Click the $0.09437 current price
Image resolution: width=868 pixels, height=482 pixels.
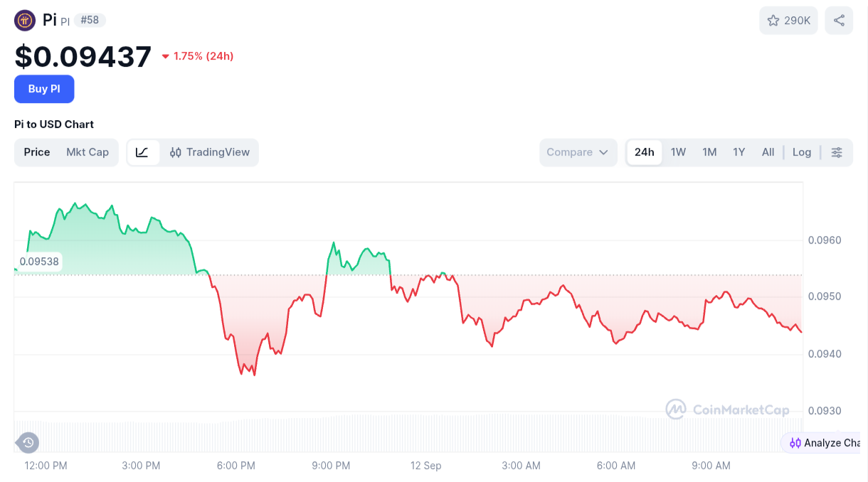pyautogui.click(x=83, y=57)
